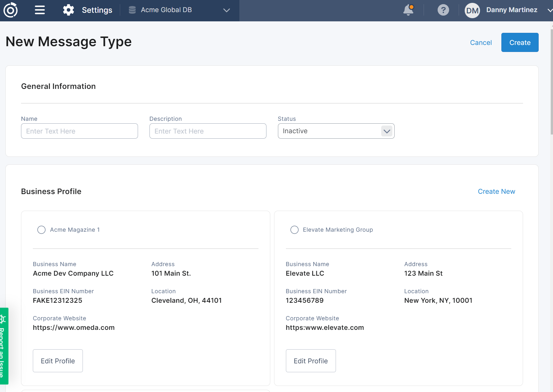Click the database stack icon
Viewport: 553px width, 392px height.
coord(132,10)
